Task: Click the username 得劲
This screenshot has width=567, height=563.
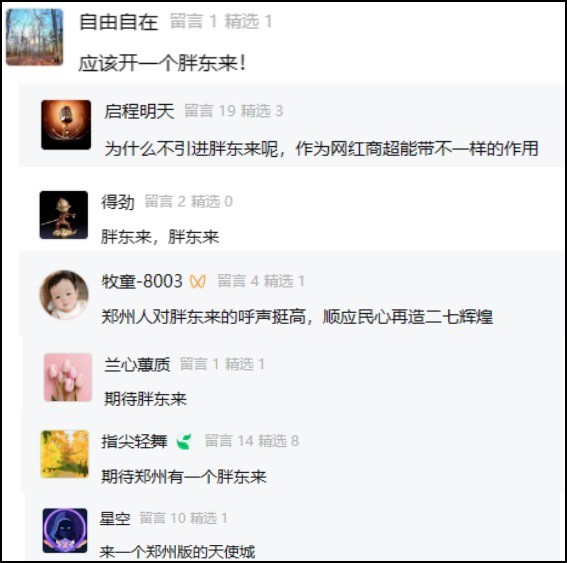Action: pyautogui.click(x=118, y=202)
